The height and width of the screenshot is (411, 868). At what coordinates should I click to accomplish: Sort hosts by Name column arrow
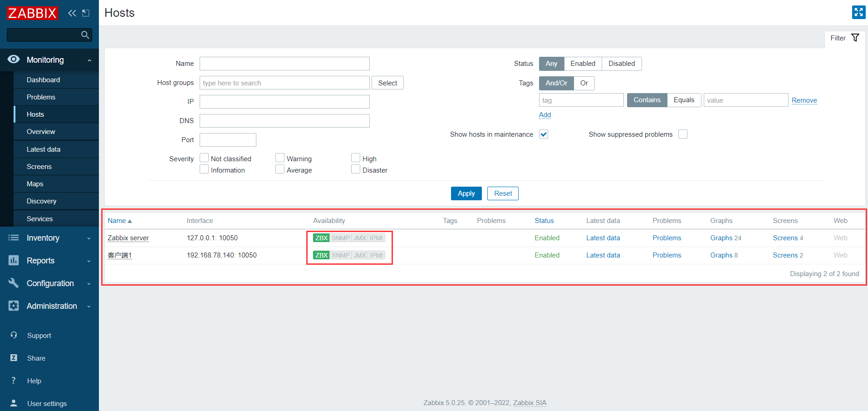click(130, 221)
